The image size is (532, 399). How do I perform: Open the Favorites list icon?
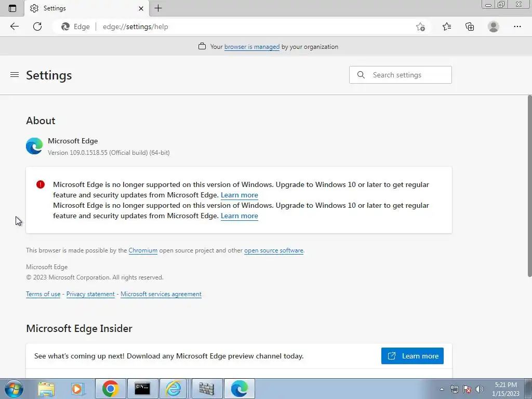tap(447, 26)
